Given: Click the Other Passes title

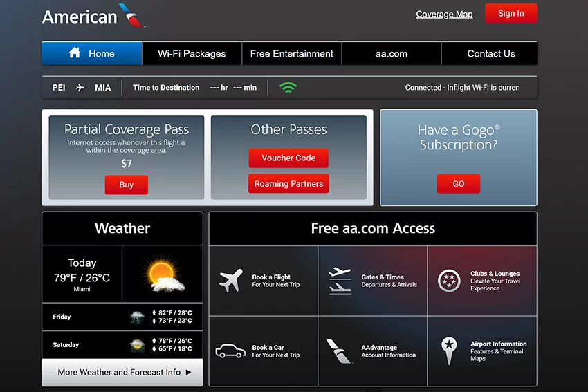Looking at the screenshot, I should click(x=288, y=129).
